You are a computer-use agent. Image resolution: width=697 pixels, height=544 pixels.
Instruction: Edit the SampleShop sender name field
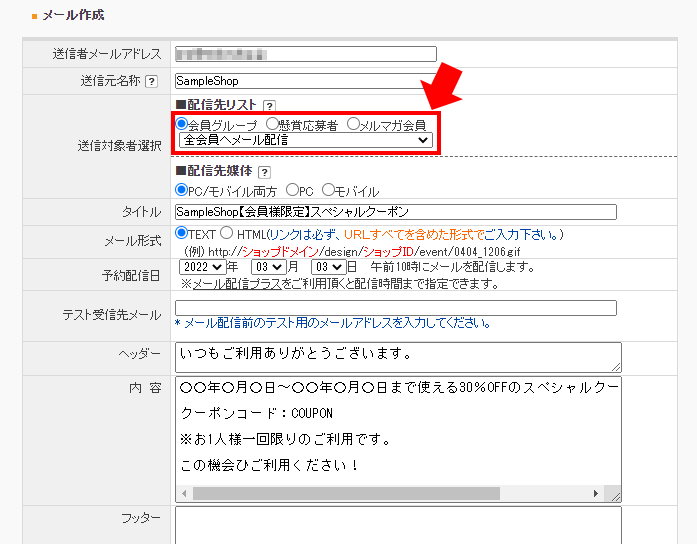(306, 81)
